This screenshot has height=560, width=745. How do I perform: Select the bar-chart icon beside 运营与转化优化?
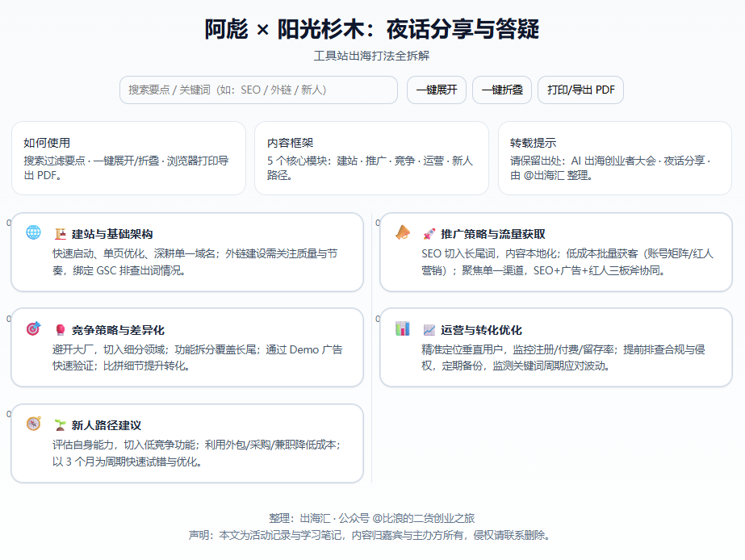click(402, 328)
